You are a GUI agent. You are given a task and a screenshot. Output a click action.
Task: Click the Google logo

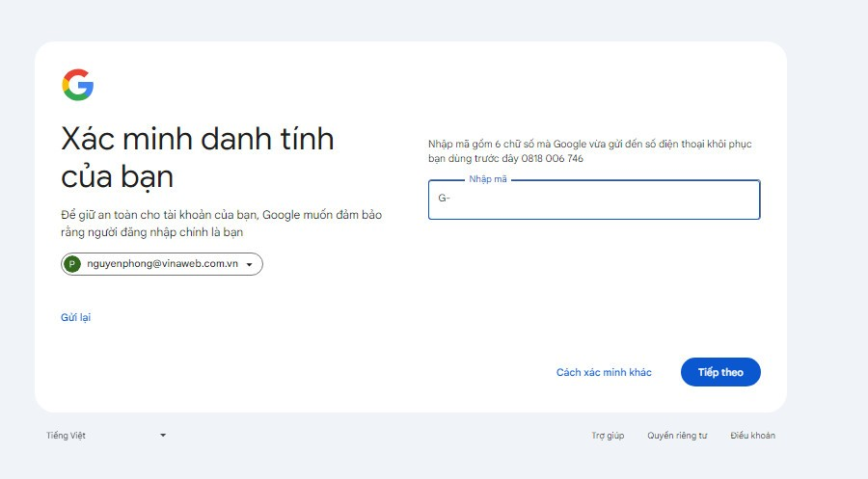tap(78, 86)
